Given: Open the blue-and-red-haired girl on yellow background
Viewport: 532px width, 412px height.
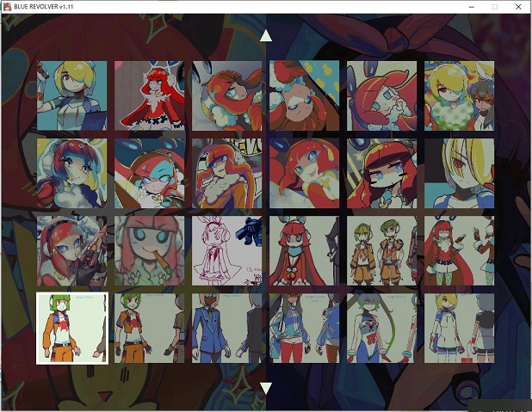Looking at the screenshot, I should (72, 173).
